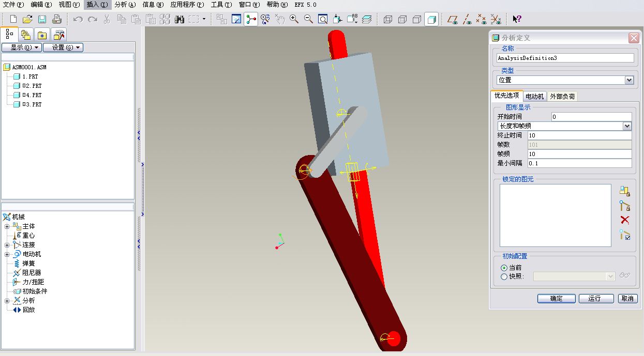This screenshot has width=644, height=356.
Task: Open the favorites tab icon
Action: (42, 35)
